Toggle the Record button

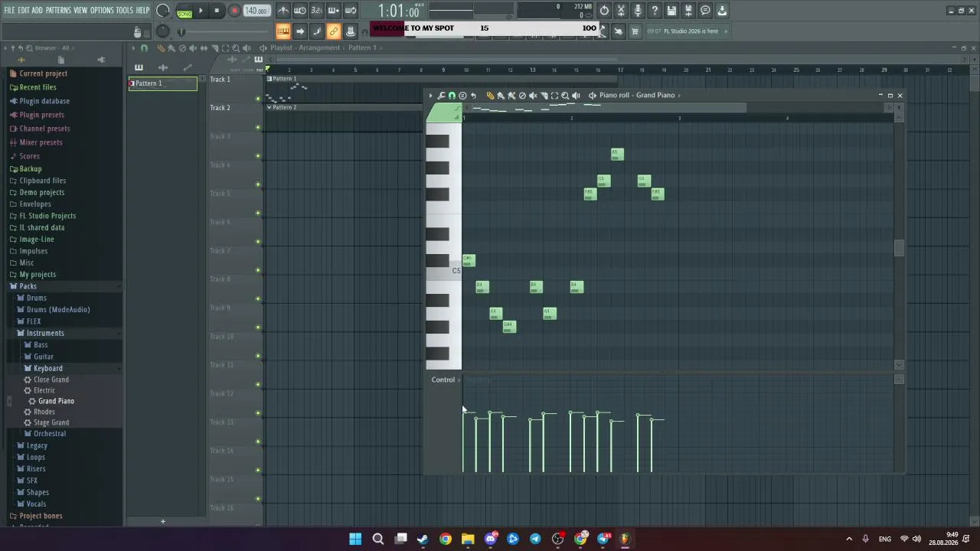click(x=234, y=11)
